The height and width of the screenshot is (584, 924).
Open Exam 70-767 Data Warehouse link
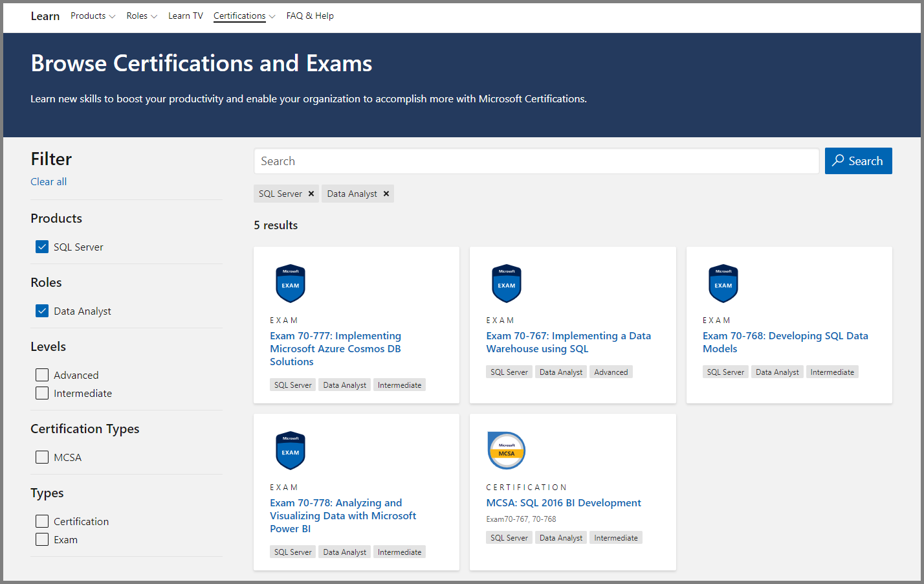click(568, 342)
